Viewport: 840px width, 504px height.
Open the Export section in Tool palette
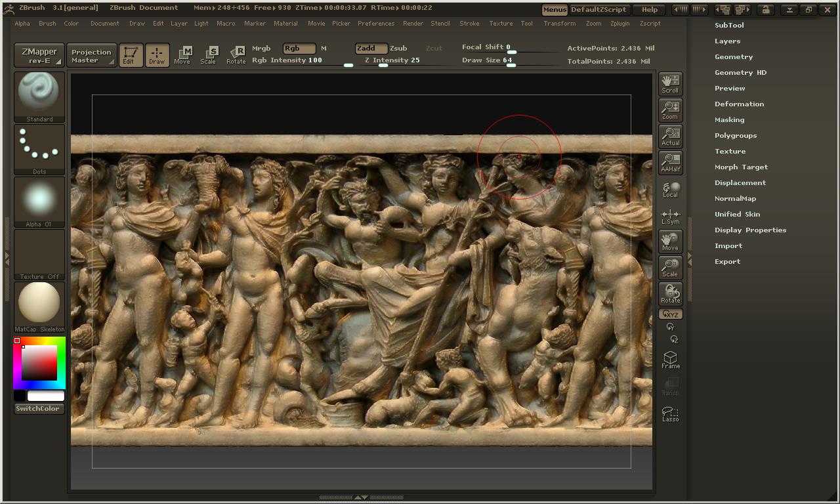(727, 261)
